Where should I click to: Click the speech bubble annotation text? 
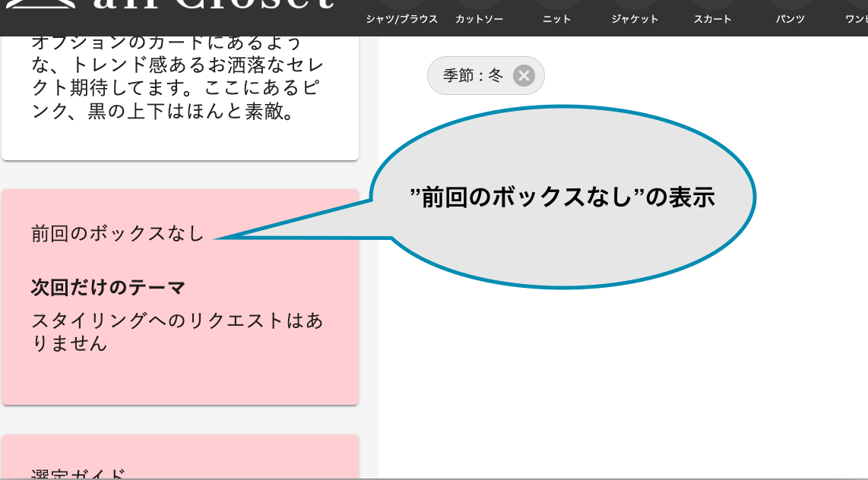tap(562, 197)
